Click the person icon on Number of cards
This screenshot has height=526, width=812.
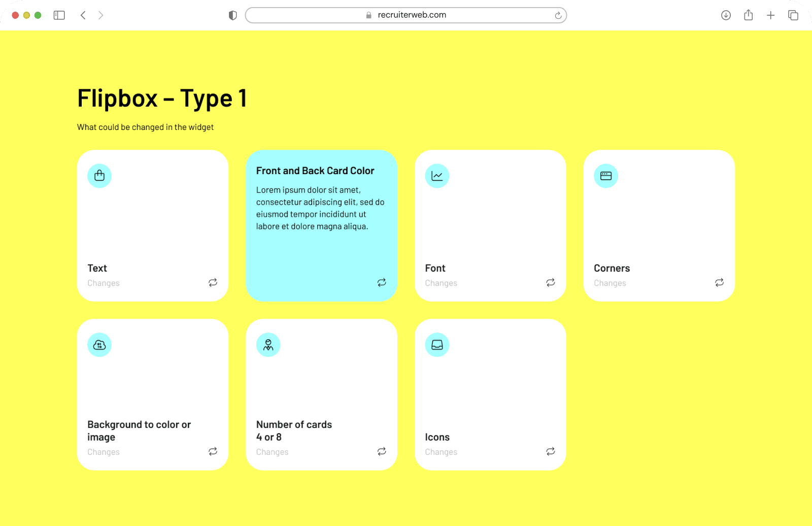pyautogui.click(x=268, y=345)
